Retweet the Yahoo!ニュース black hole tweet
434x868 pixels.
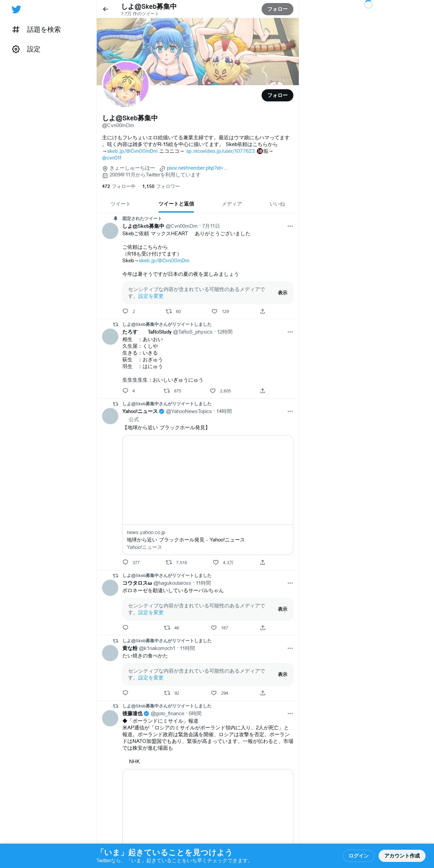pyautogui.click(x=169, y=562)
